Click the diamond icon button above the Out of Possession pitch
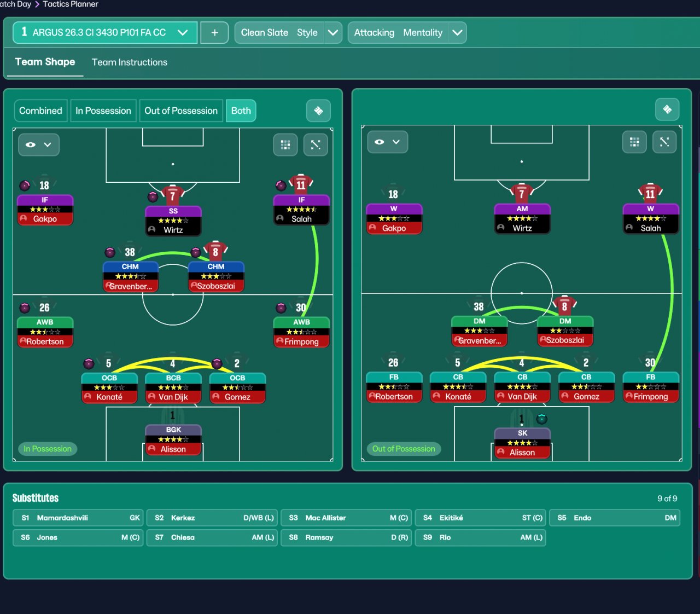The height and width of the screenshot is (614, 700). tap(667, 109)
